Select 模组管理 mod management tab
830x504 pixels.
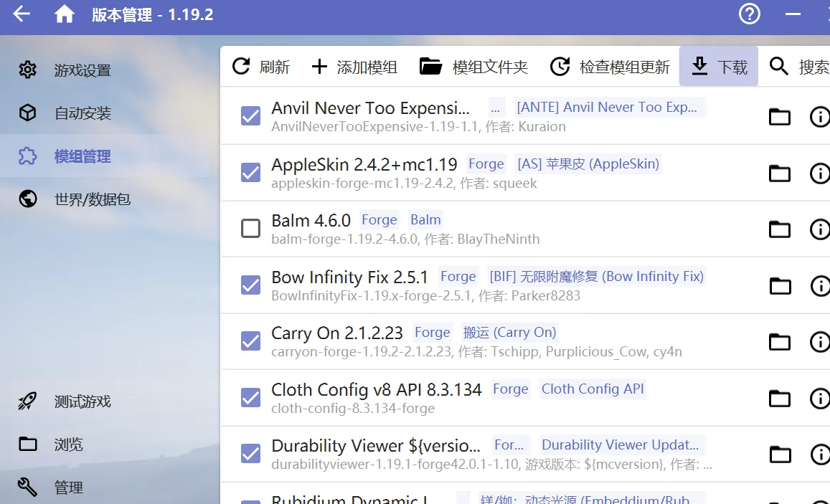point(110,156)
